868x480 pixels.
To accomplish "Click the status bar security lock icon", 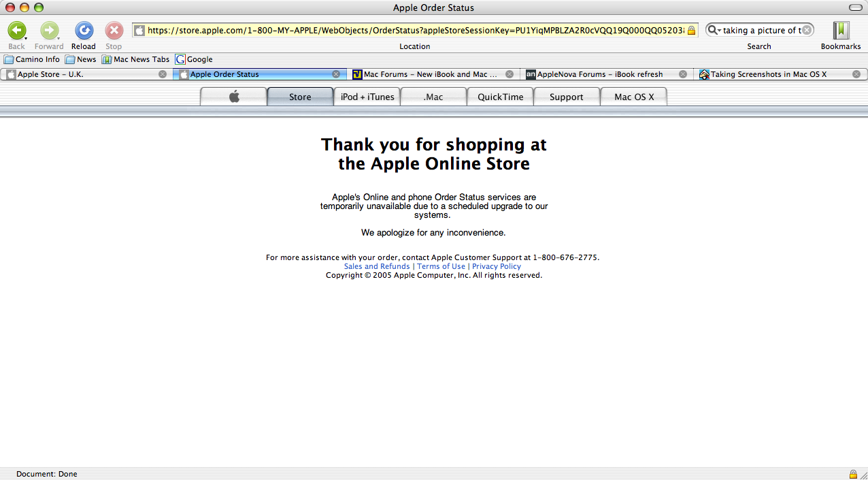I will (x=853, y=474).
